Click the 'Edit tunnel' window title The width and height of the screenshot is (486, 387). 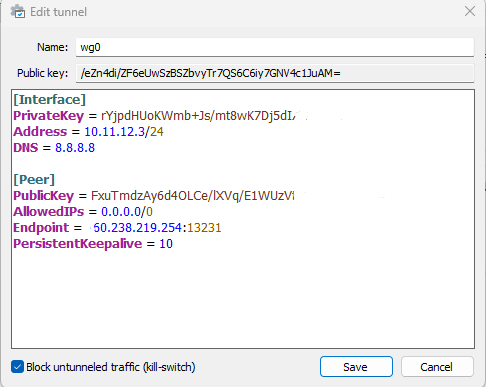(58, 12)
